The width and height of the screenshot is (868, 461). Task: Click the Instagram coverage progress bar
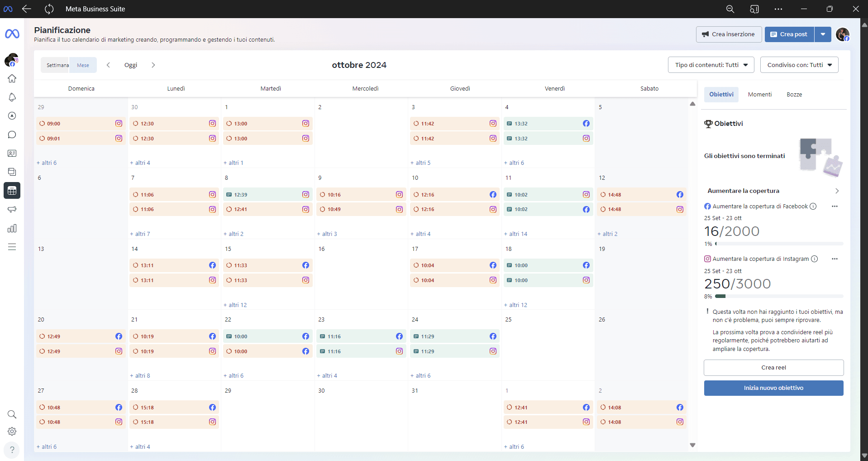[x=779, y=296]
